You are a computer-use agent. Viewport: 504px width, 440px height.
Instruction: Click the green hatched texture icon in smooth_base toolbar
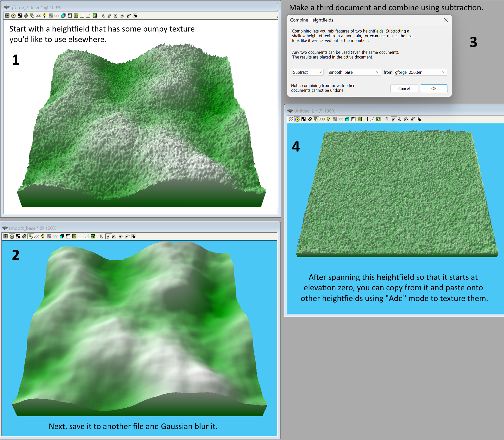tap(74, 236)
